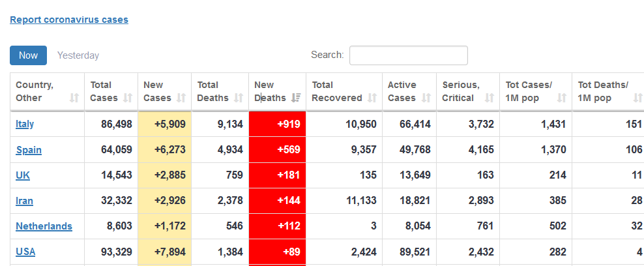Toggle New Deaths descending sort icon

(x=296, y=98)
